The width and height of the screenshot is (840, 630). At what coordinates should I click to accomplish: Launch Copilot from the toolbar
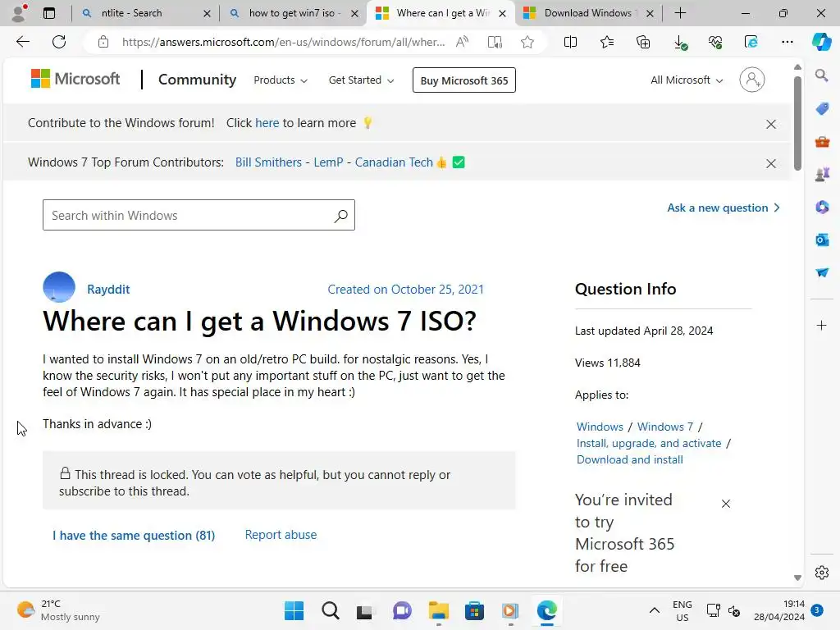(x=821, y=42)
